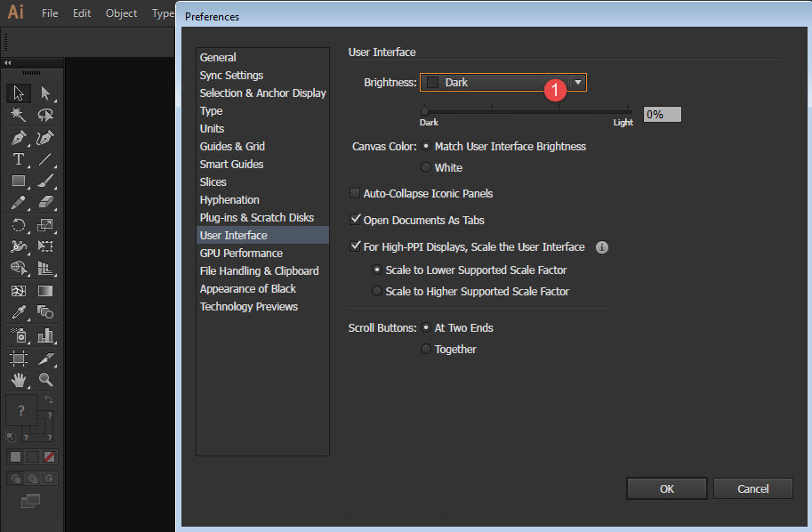The image size is (812, 532).
Task: Open the Object menu
Action: point(121,13)
